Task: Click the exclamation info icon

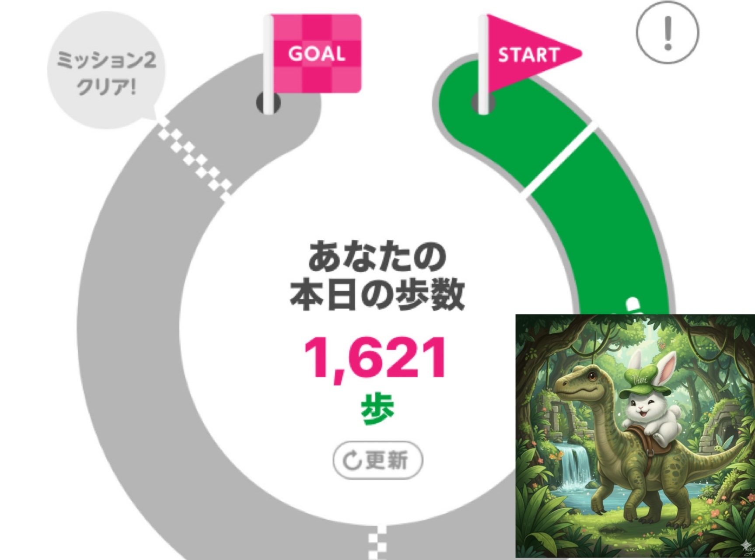Action: pyautogui.click(x=668, y=32)
